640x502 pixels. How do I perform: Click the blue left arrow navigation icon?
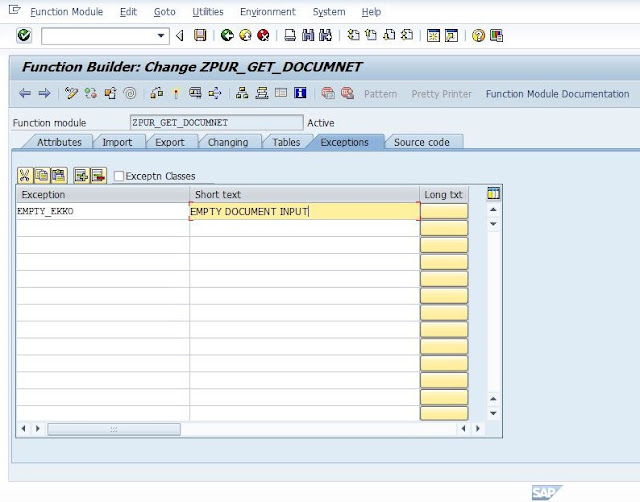click(25, 93)
